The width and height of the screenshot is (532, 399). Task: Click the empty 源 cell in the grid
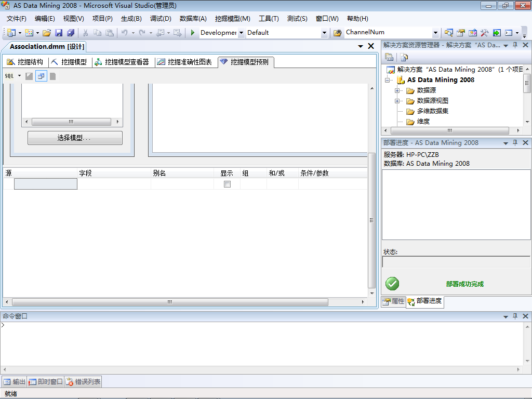pyautogui.click(x=46, y=184)
